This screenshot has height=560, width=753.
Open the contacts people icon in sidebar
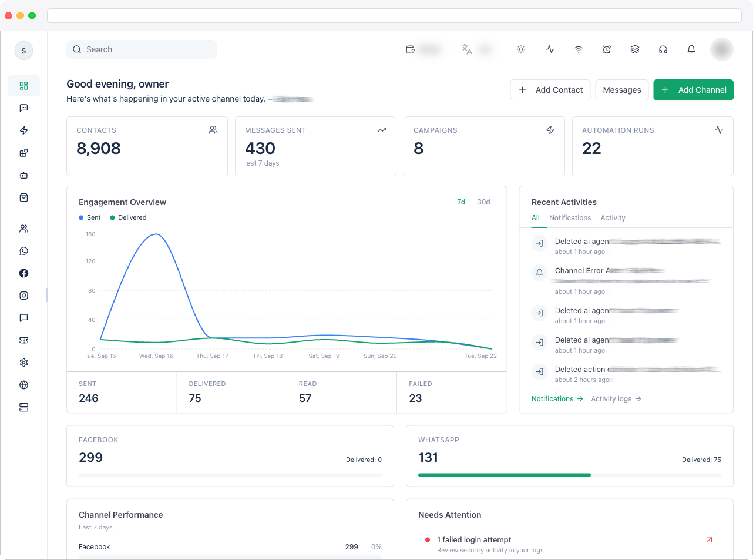(x=23, y=229)
